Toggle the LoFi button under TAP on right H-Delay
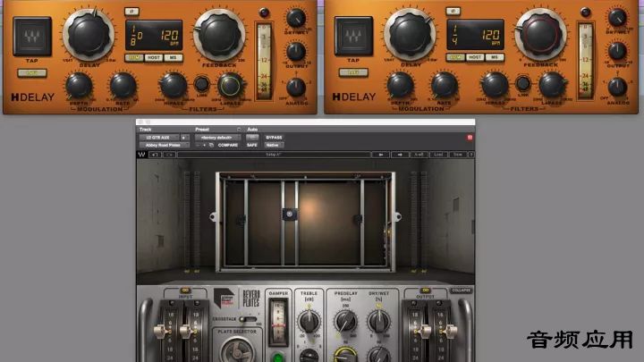This screenshot has height=362, width=644. pyautogui.click(x=353, y=72)
